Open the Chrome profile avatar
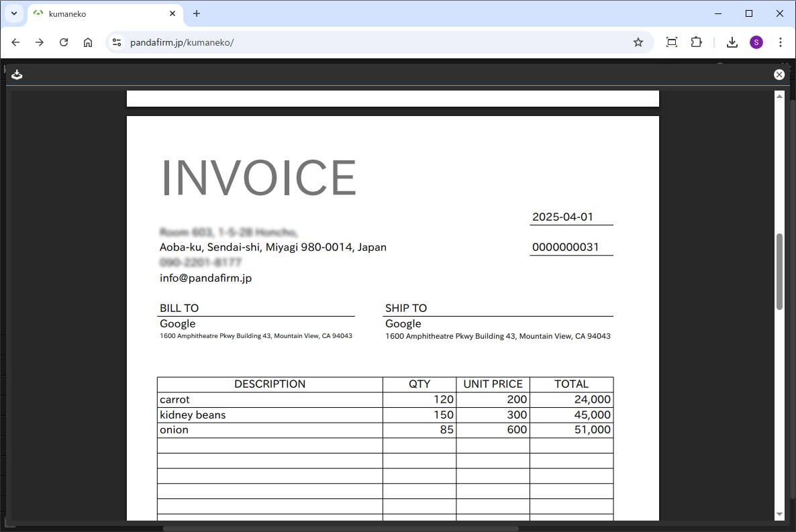 point(756,42)
